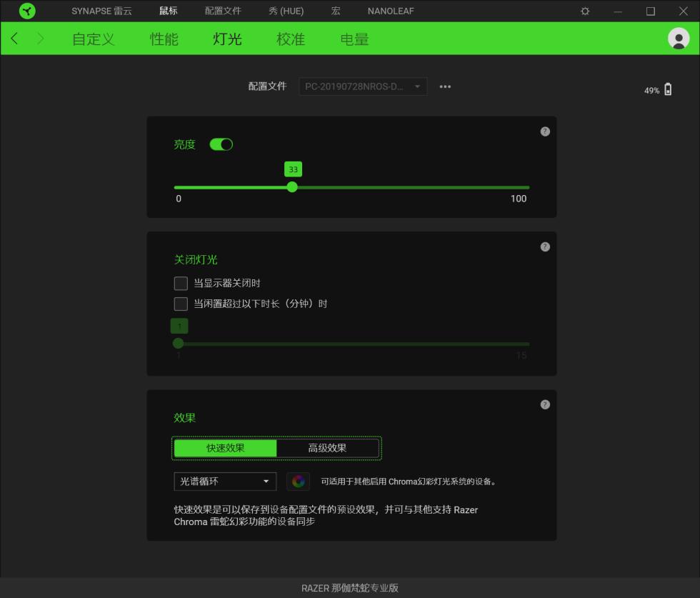Close the Synapse window

pyautogui.click(x=683, y=11)
